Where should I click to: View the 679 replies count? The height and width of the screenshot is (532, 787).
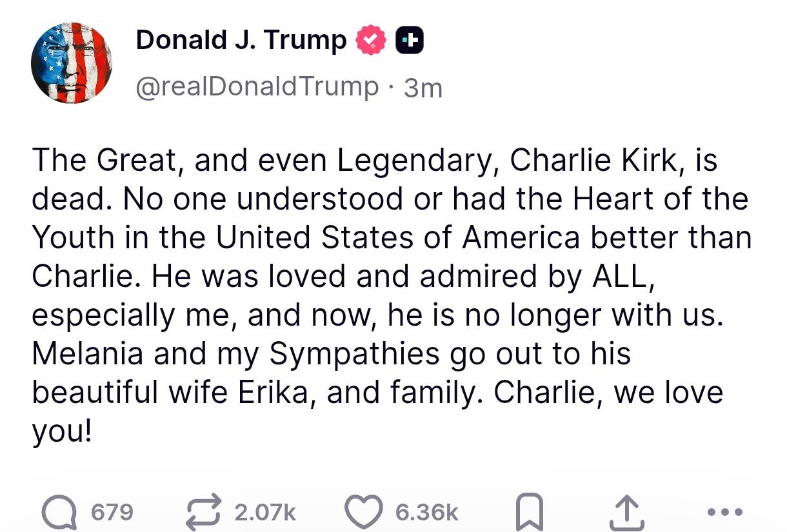[x=112, y=513]
